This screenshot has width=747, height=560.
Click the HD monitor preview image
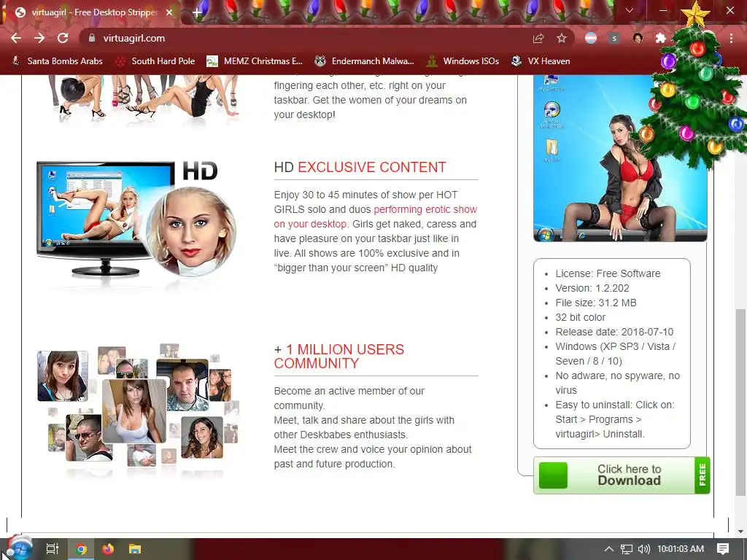(x=136, y=219)
